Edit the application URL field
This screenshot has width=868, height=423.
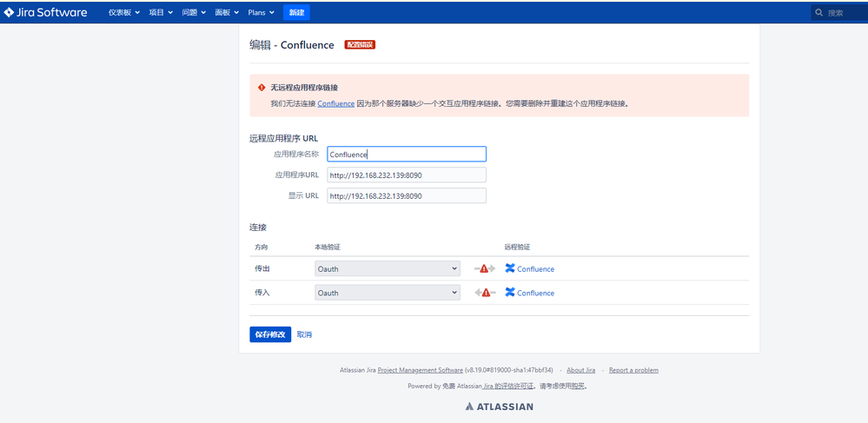[x=407, y=175]
